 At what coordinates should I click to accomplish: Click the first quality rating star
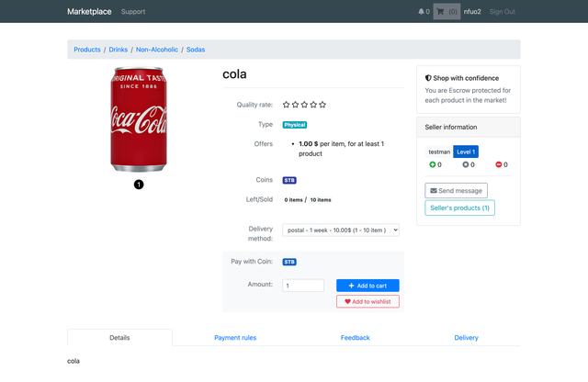pyautogui.click(x=287, y=105)
